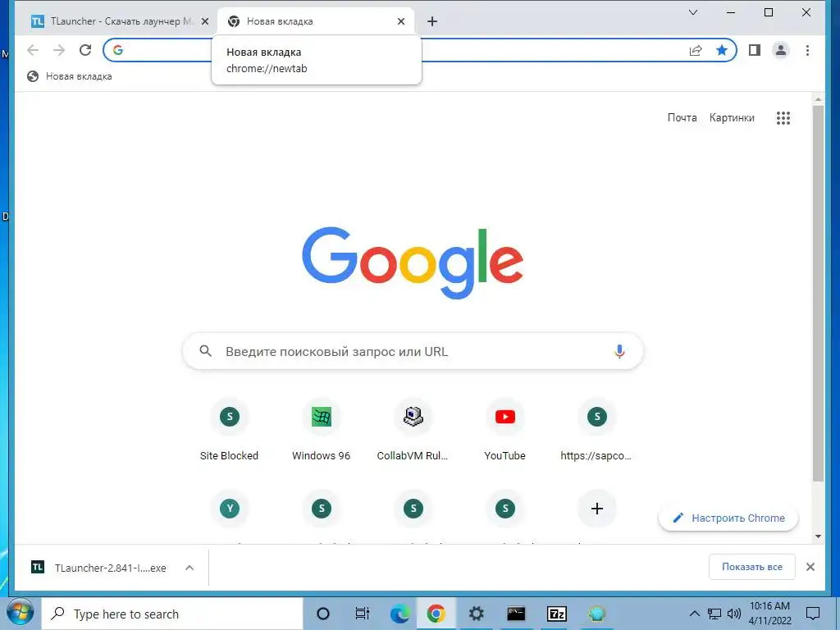This screenshot has height=630, width=840.
Task: Open the side panel icon
Action: tap(755, 50)
